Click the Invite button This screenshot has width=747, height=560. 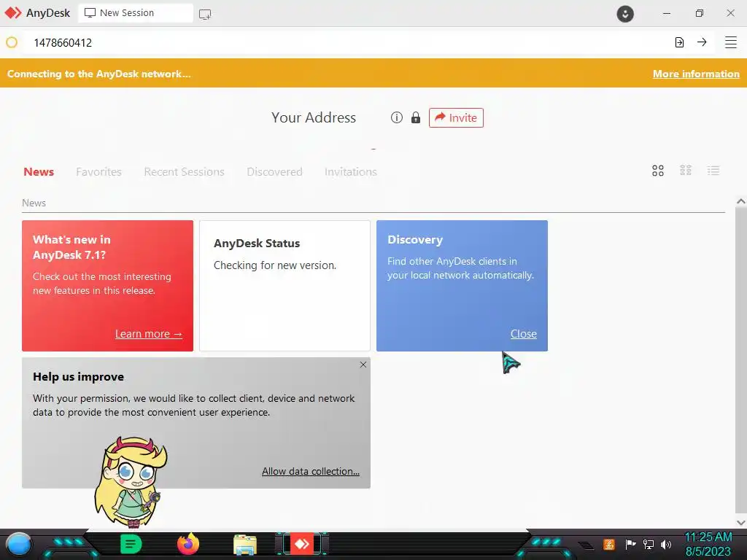[456, 117]
